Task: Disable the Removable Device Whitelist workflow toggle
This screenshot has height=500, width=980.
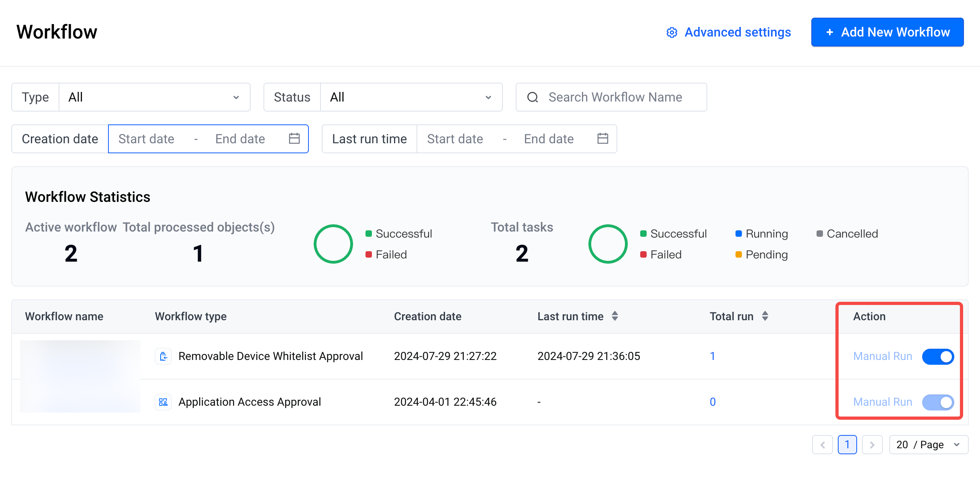Action: (938, 357)
